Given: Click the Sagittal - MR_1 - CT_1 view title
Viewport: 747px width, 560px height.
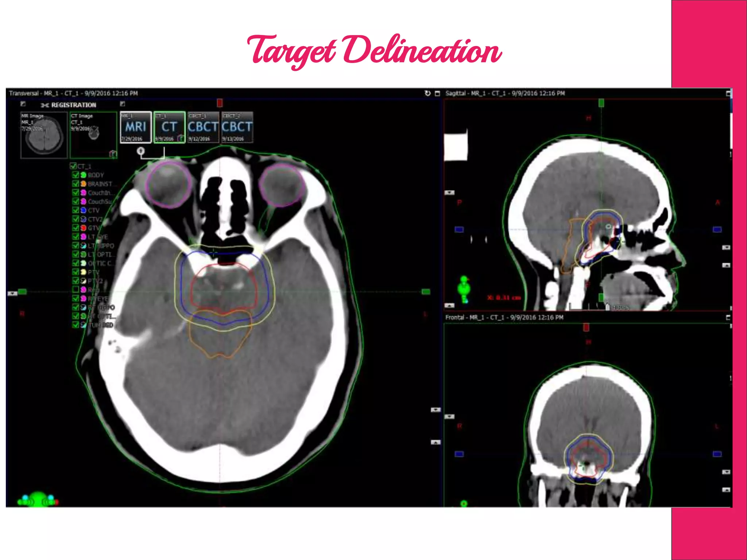Looking at the screenshot, I should click(505, 93).
